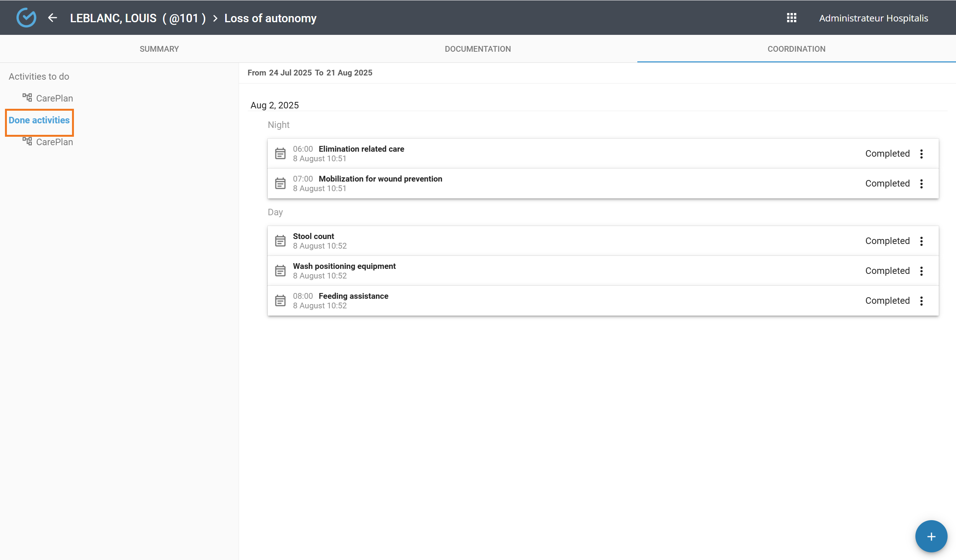Click patient name LEBLANC, LOUIS breadcrumb
The width and height of the screenshot is (956, 560).
click(113, 18)
